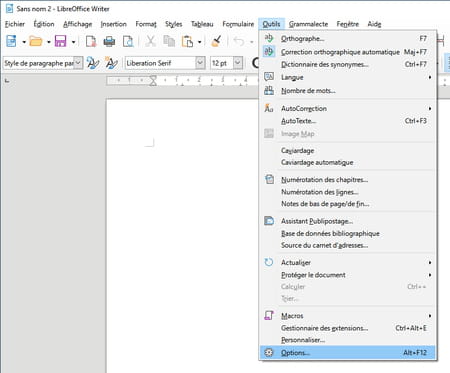Expand the Langue submenu arrow
This screenshot has height=373, width=450.
pos(430,77)
